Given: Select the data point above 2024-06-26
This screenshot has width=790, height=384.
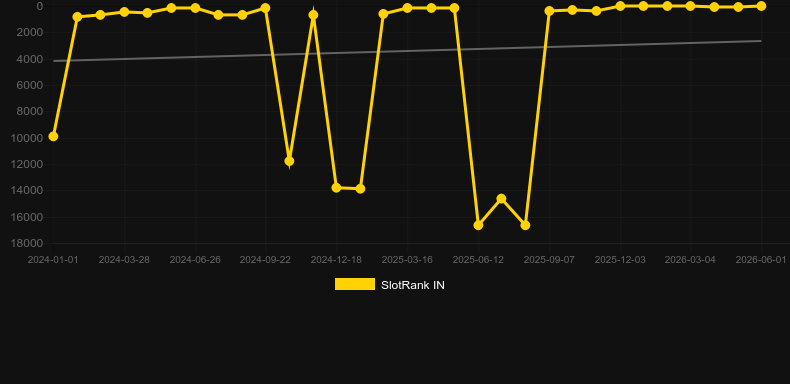Looking at the screenshot, I should pyautogui.click(x=195, y=8).
